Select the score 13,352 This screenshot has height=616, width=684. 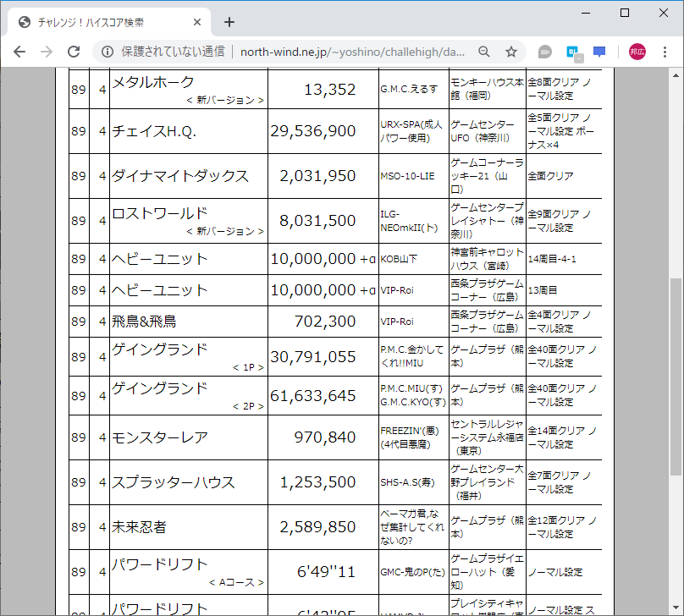(x=330, y=90)
